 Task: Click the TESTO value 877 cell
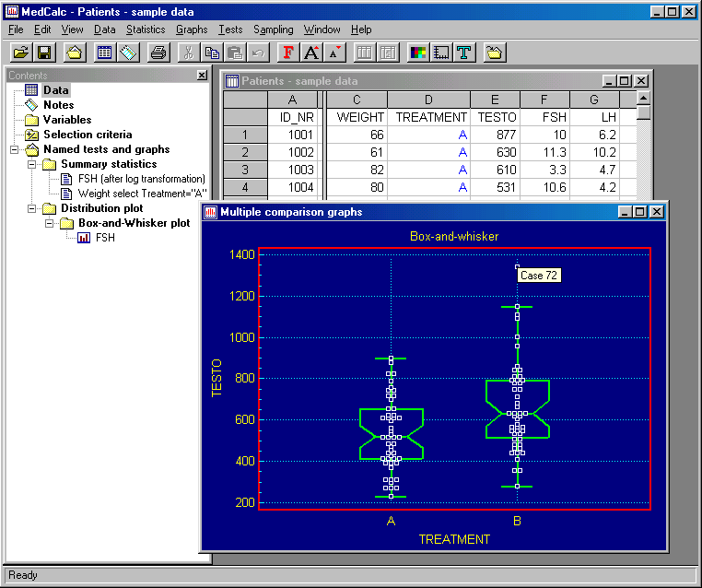click(495, 135)
